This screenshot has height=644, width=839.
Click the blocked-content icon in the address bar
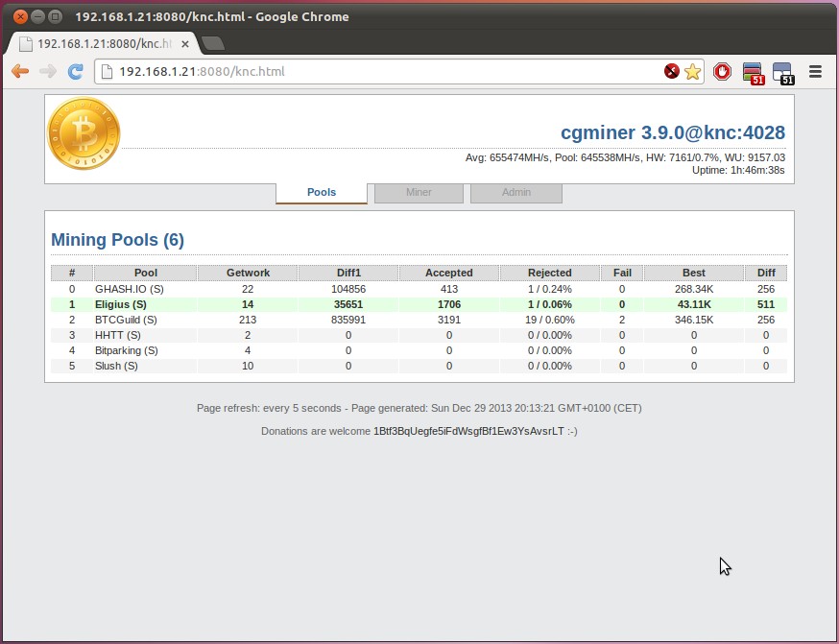tap(672, 71)
